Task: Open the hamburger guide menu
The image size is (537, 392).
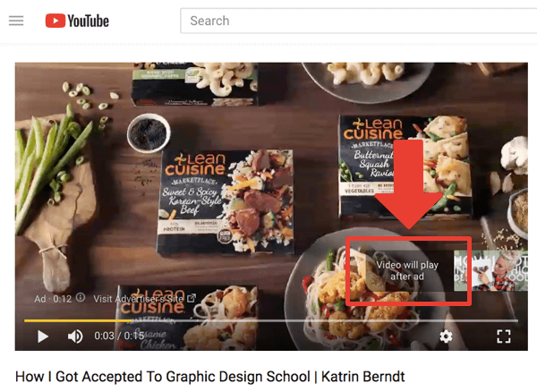Action: coord(16,21)
